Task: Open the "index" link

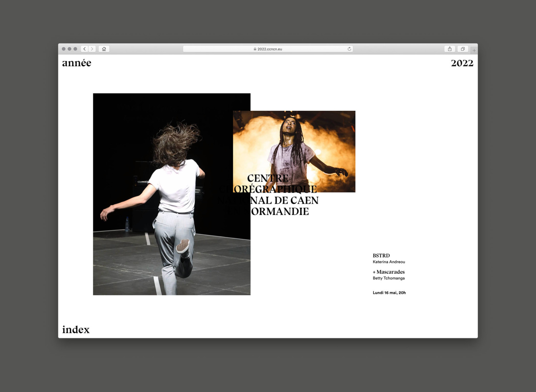Action: pos(76,329)
